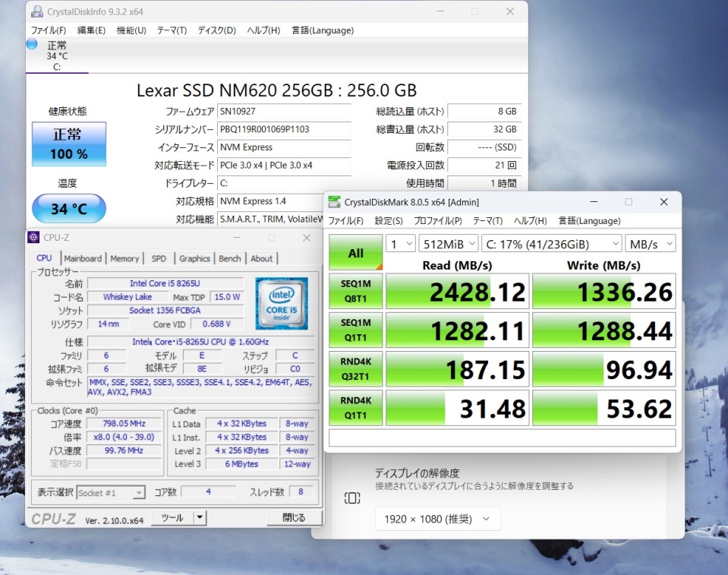
Task: Open the 1920 × 1080 resolution dropdown
Action: point(438,519)
